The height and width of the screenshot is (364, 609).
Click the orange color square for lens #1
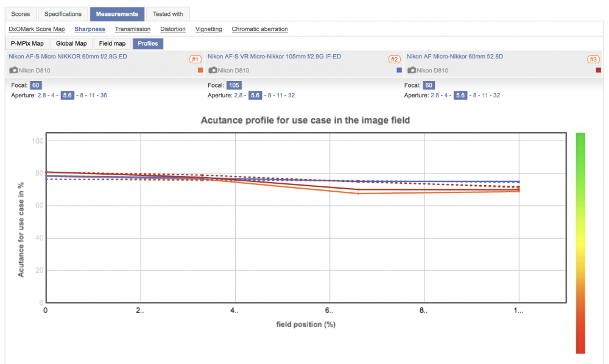(x=200, y=70)
